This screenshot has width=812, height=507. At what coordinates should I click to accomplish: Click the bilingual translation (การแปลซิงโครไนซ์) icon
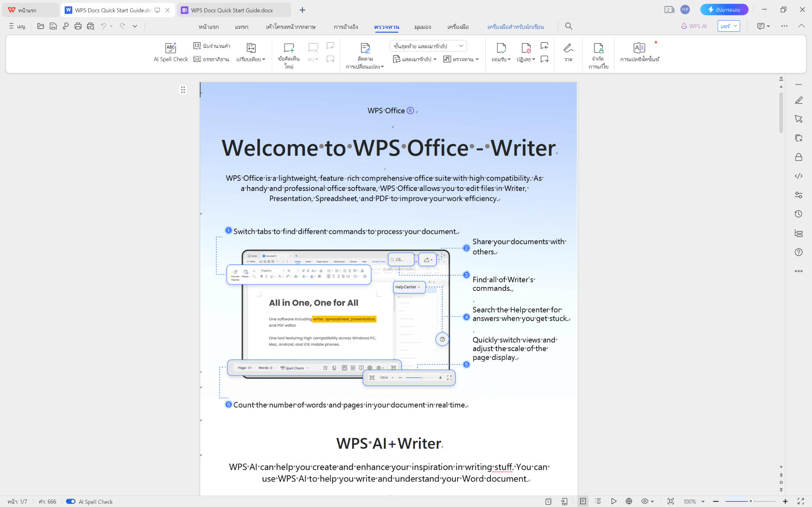pyautogui.click(x=639, y=48)
